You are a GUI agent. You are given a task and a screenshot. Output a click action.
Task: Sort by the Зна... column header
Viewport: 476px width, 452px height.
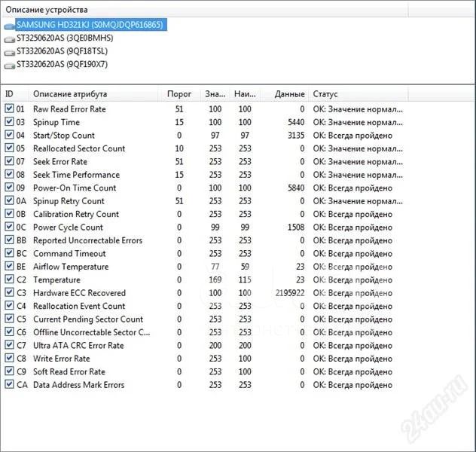tap(215, 94)
